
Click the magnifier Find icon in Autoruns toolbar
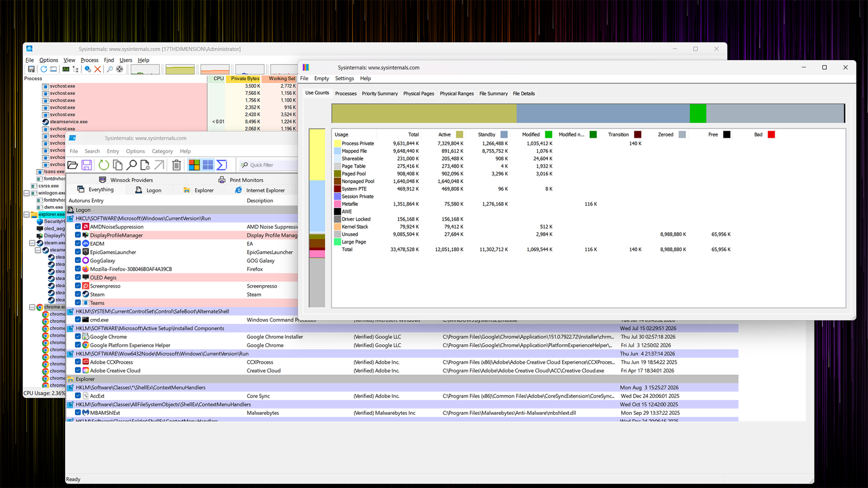pyautogui.click(x=131, y=165)
